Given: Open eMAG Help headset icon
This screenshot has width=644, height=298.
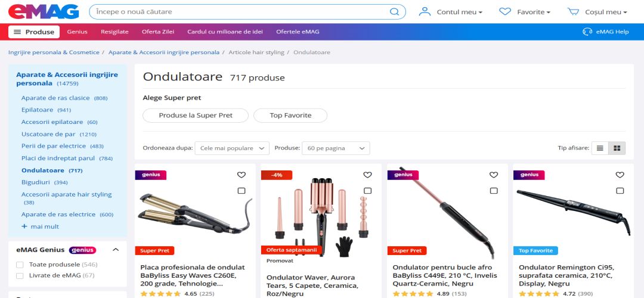Looking at the screenshot, I should [x=587, y=32].
